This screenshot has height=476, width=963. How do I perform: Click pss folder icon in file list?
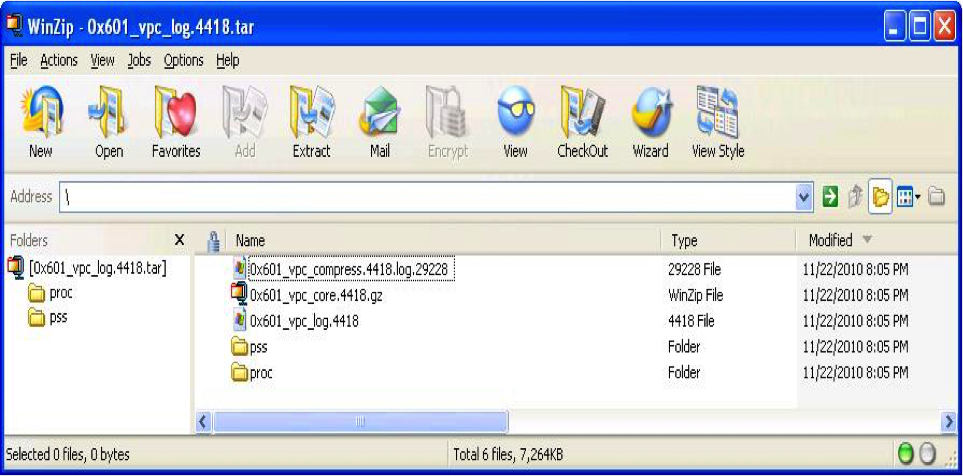[x=240, y=347]
